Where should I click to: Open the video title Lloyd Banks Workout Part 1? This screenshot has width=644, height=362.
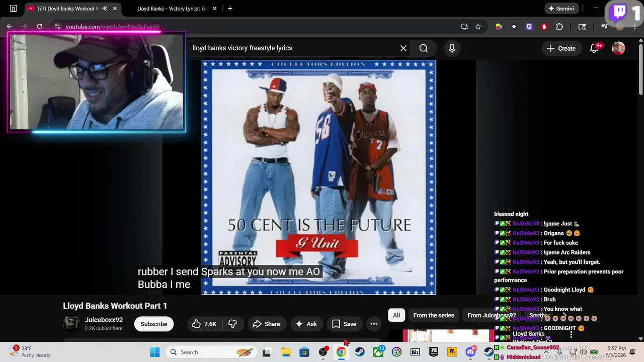click(115, 306)
